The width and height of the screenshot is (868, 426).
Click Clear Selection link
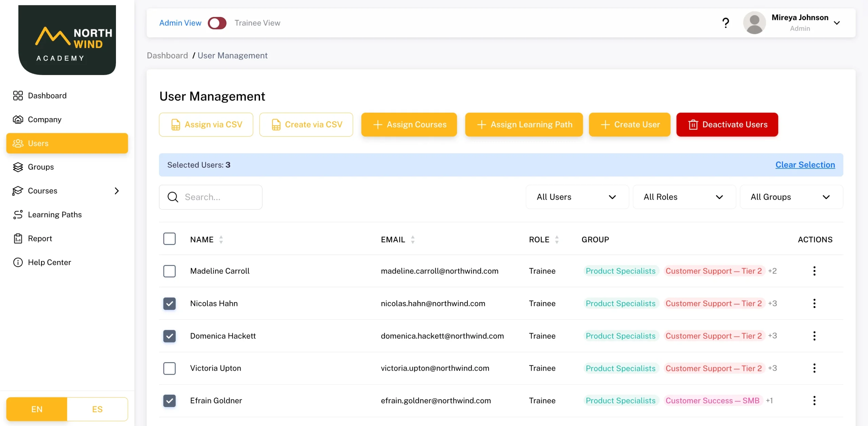click(x=805, y=165)
